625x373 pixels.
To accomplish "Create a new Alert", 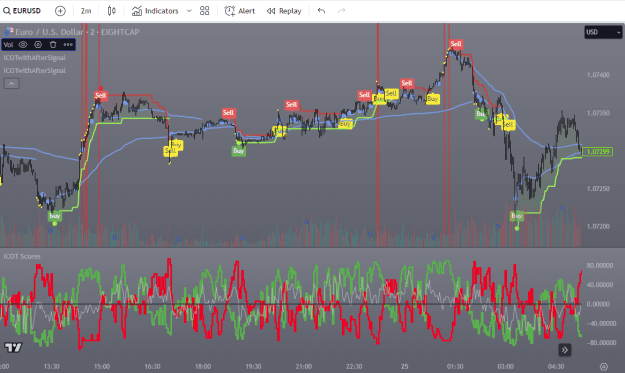I will tap(240, 11).
